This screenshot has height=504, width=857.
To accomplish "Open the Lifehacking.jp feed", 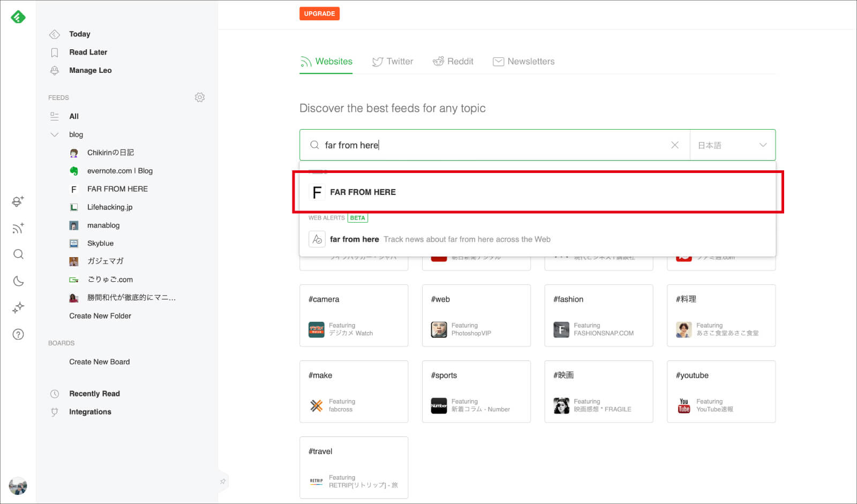I will click(110, 207).
